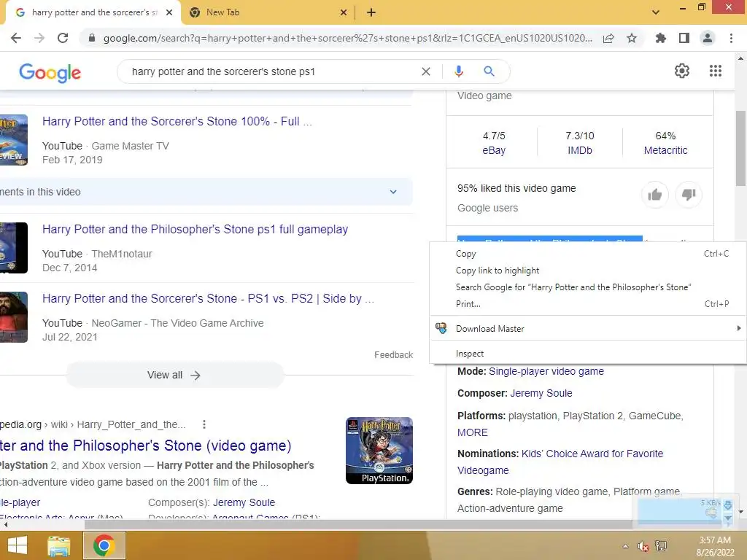The height and width of the screenshot is (560, 747).
Task: Open Jeremy Soule in knowledge panel
Action: pyautogui.click(x=541, y=393)
